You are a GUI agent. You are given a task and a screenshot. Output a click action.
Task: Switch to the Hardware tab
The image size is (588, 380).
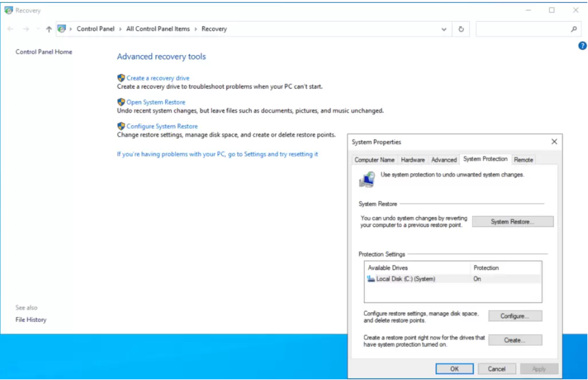tap(412, 160)
